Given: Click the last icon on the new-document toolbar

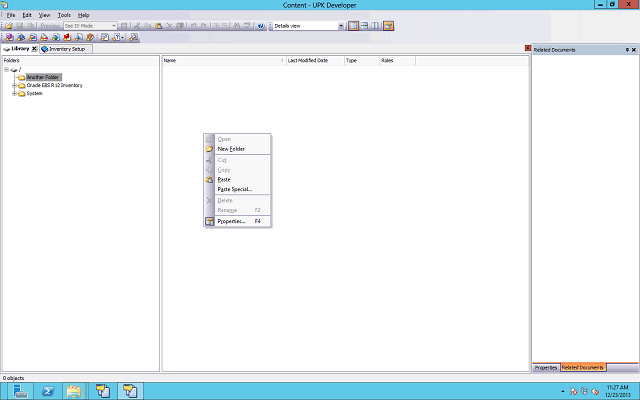Looking at the screenshot, I should point(133,37).
